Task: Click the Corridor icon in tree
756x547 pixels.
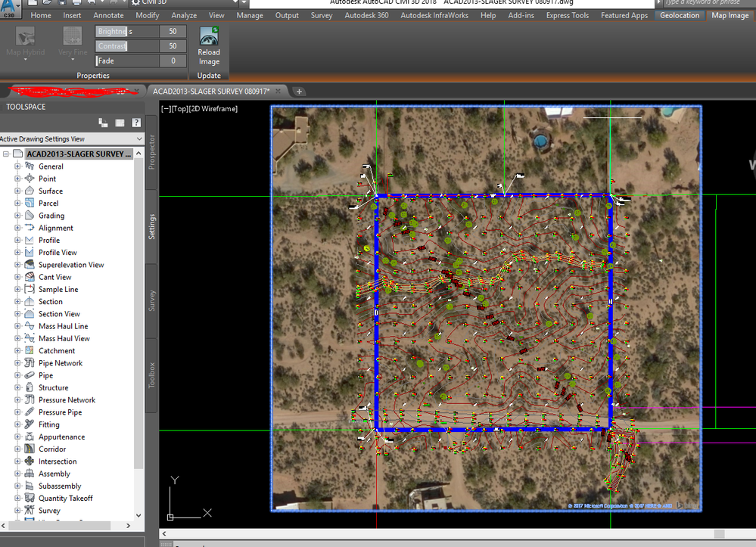Action: click(30, 449)
